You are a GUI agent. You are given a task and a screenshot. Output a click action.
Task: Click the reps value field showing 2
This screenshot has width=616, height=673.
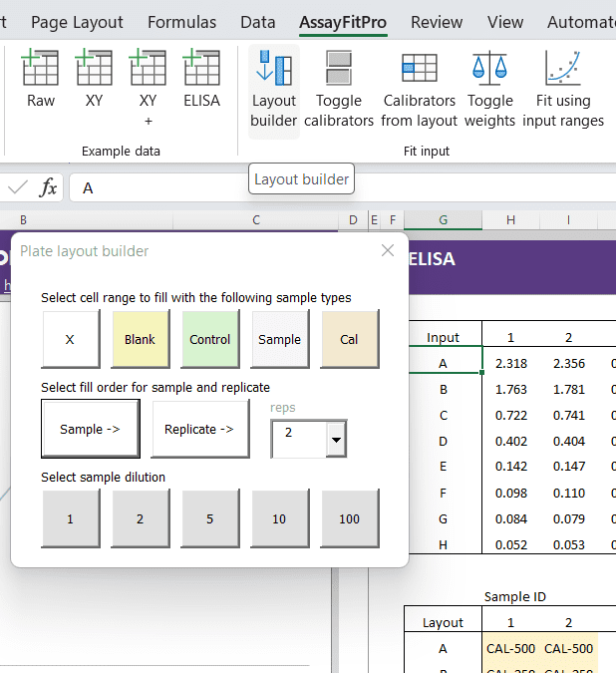click(x=299, y=439)
